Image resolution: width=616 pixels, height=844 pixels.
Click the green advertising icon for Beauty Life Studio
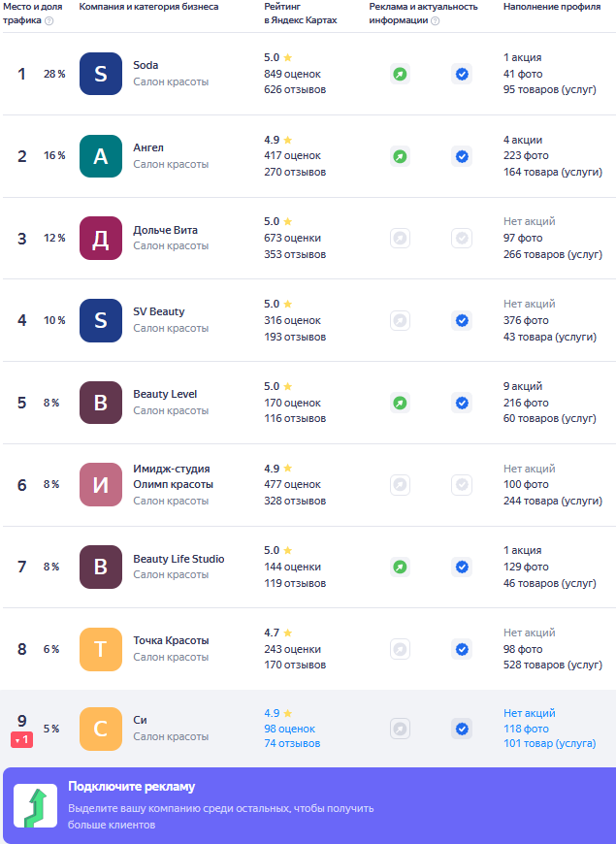[400, 567]
